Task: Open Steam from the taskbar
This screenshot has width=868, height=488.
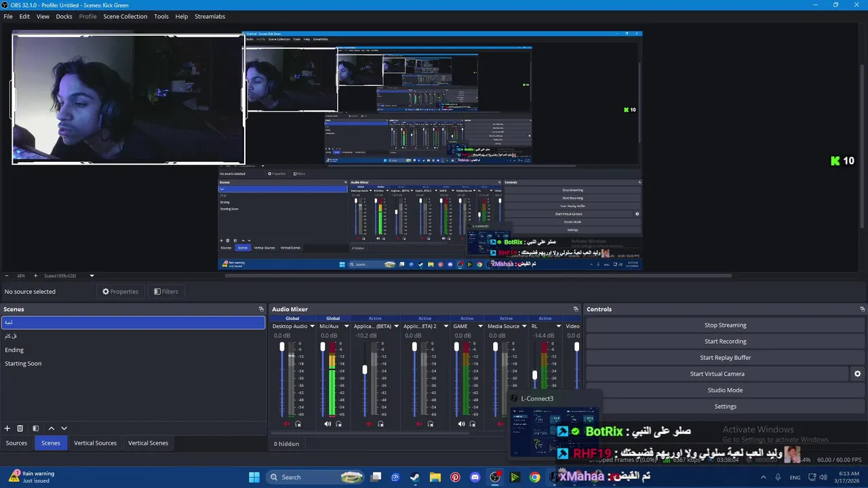Action: 414,477
